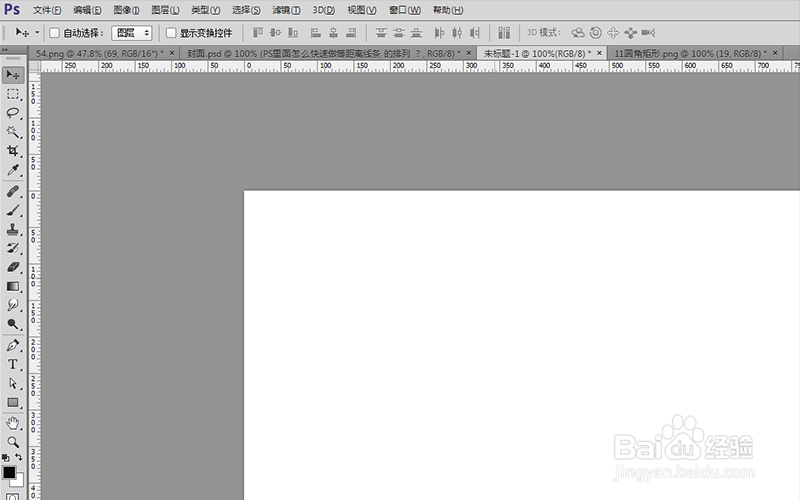
Task: Select the Brush tool
Action: point(13,210)
